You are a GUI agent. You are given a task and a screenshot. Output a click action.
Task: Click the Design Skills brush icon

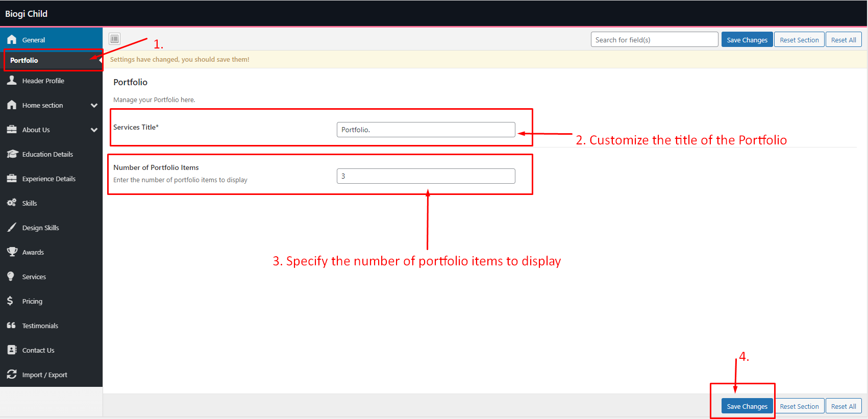(x=12, y=228)
